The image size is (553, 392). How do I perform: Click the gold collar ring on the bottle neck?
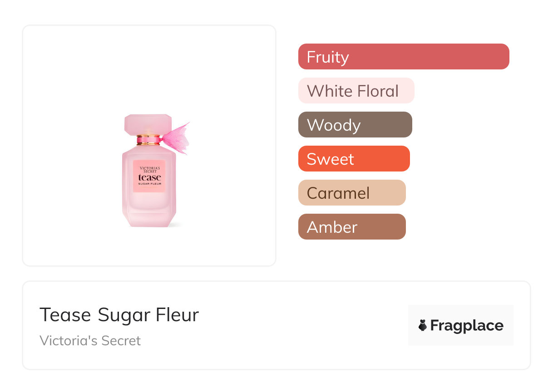[x=147, y=139]
